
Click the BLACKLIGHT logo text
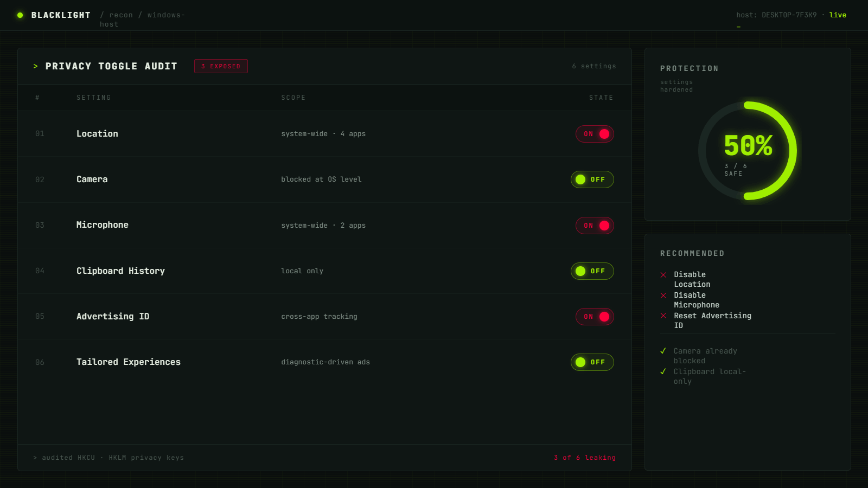[61, 15]
